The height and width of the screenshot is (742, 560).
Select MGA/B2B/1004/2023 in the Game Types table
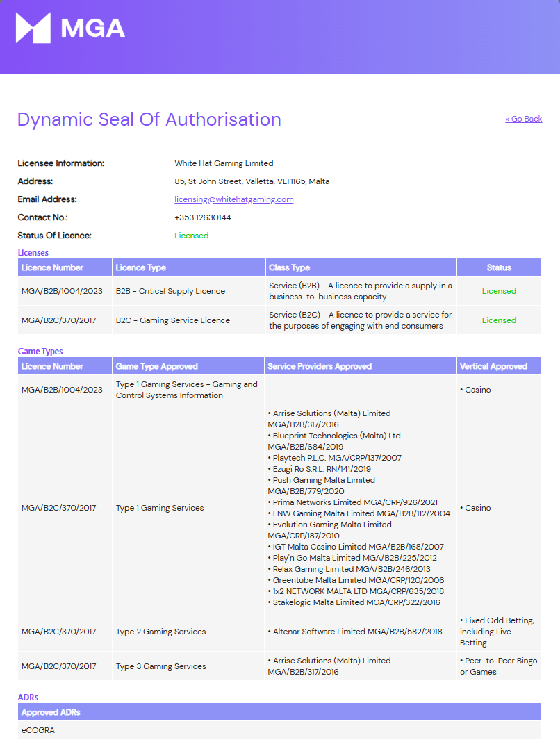(x=62, y=390)
